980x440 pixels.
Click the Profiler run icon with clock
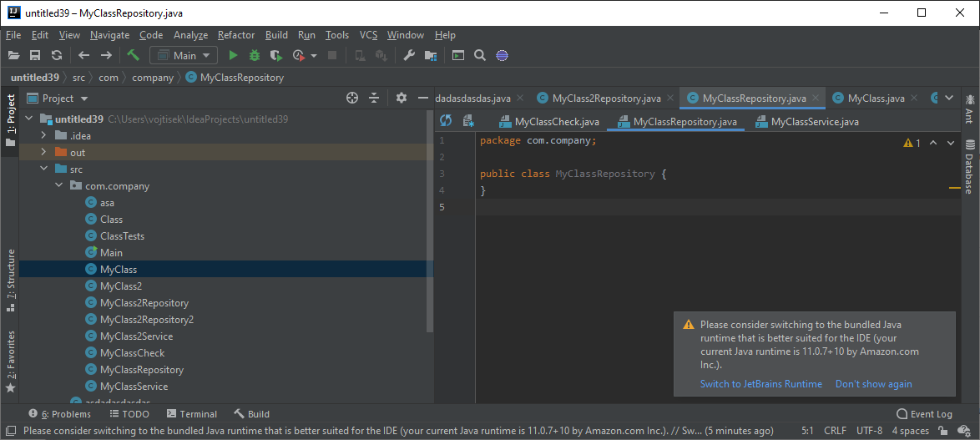coord(299,56)
